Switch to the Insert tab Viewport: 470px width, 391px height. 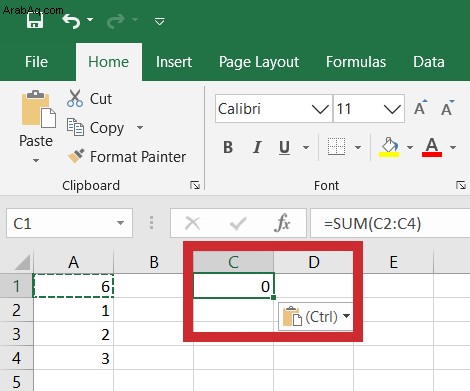[x=174, y=62]
